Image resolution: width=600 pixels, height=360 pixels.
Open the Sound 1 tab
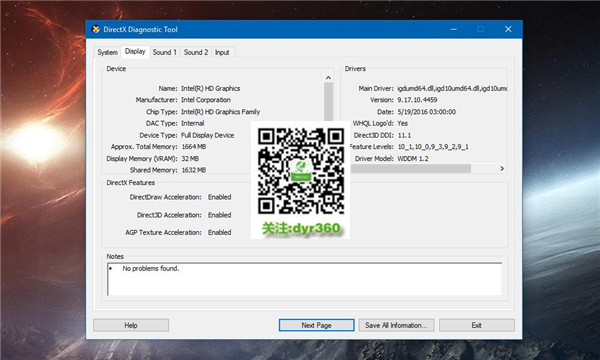point(165,52)
